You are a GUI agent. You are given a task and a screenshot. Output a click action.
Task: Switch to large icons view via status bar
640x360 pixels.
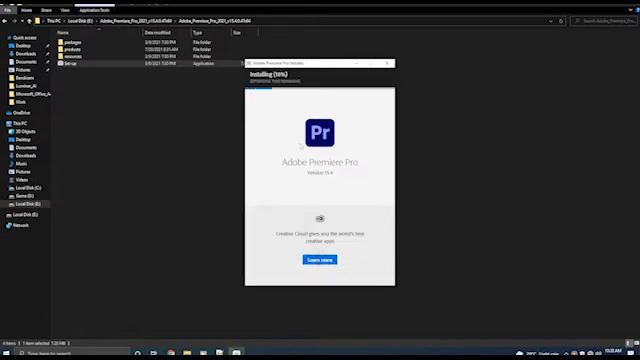pos(636,343)
